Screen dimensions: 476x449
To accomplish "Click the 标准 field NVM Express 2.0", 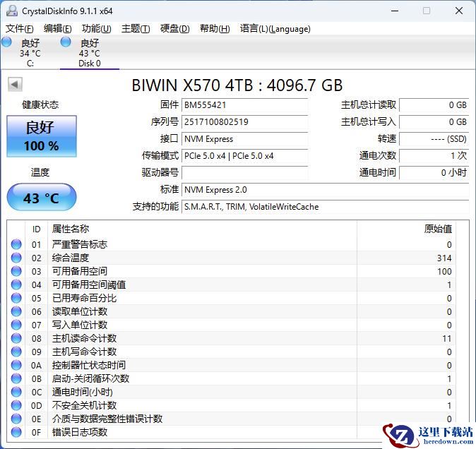I will click(325, 190).
